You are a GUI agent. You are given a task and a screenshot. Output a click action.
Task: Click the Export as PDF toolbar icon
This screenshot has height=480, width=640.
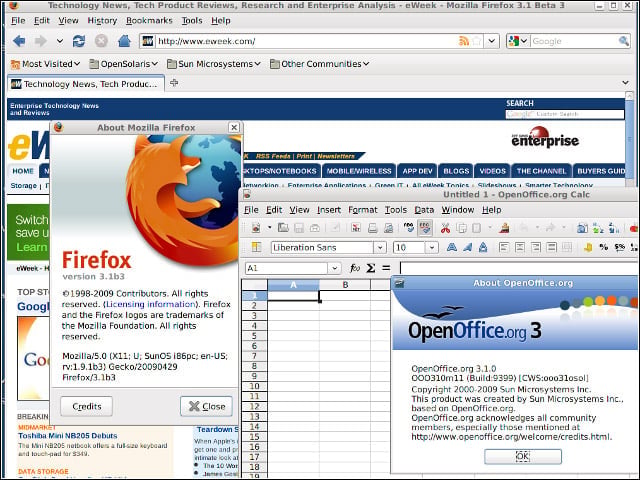point(356,228)
